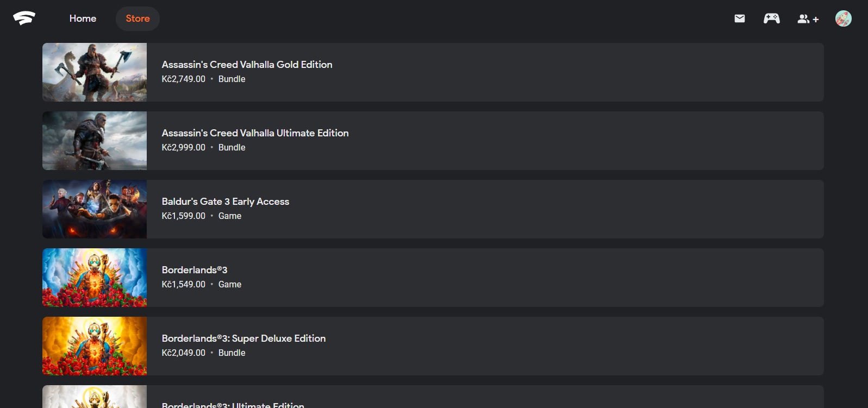
Task: Click the Super Deluxe Edition orange cover thumbnail
Action: click(x=95, y=346)
